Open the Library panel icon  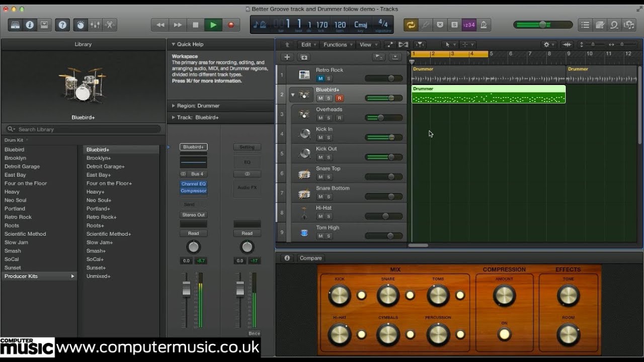click(16, 25)
